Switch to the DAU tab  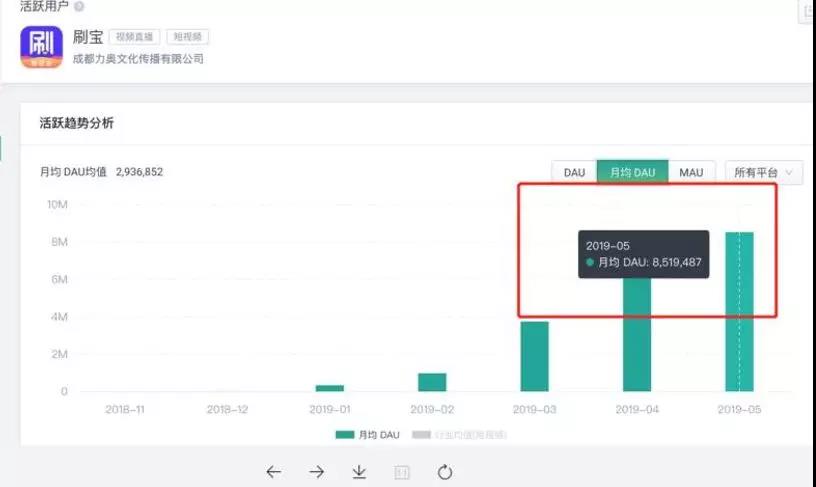click(x=574, y=172)
